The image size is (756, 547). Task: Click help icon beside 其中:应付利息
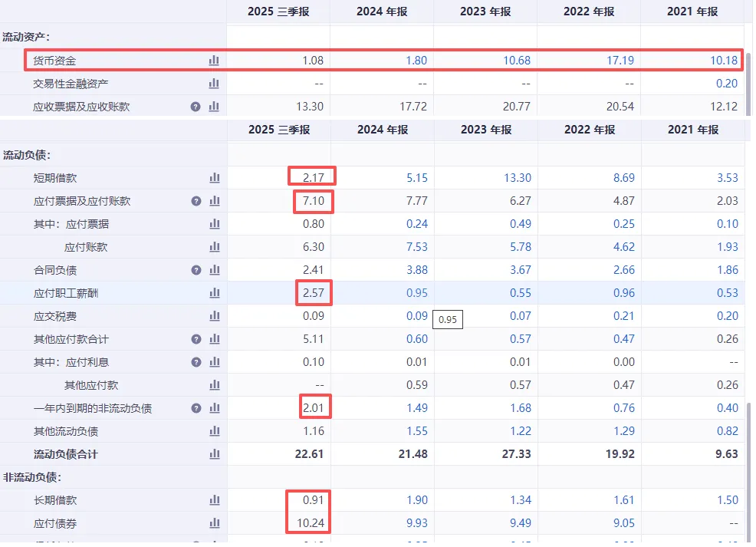[x=196, y=362]
